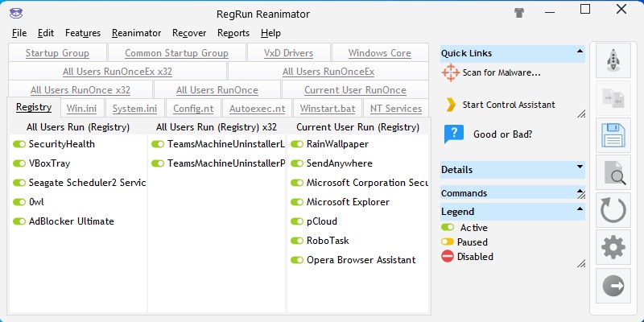644x322 pixels.
Task: Disable the RainWallpaper startup item
Action: click(297, 144)
